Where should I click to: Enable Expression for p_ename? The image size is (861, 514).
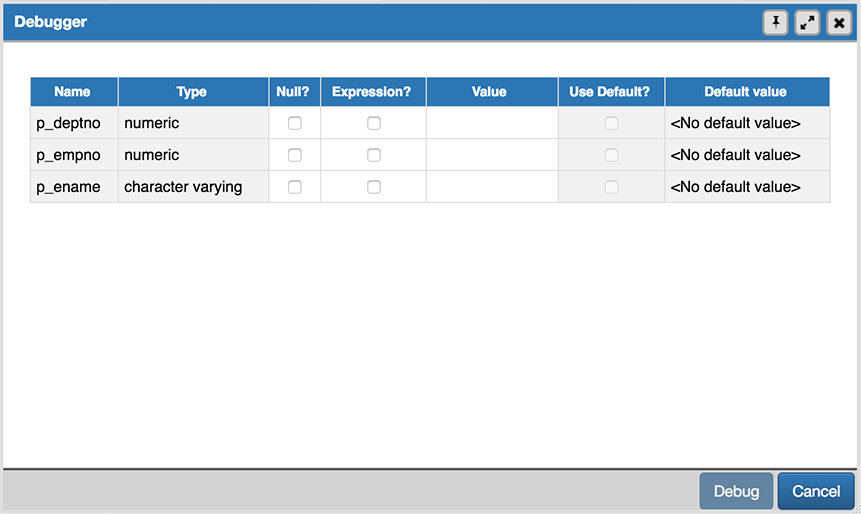point(373,187)
